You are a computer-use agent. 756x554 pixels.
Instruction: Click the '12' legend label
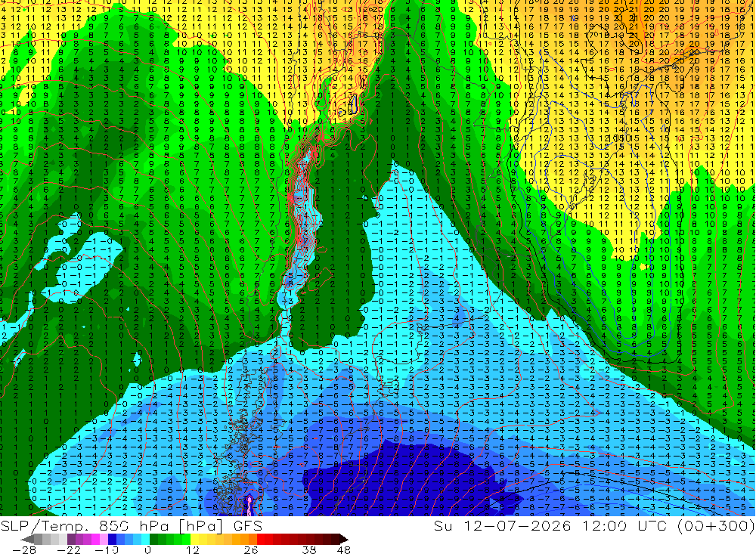tap(192, 549)
